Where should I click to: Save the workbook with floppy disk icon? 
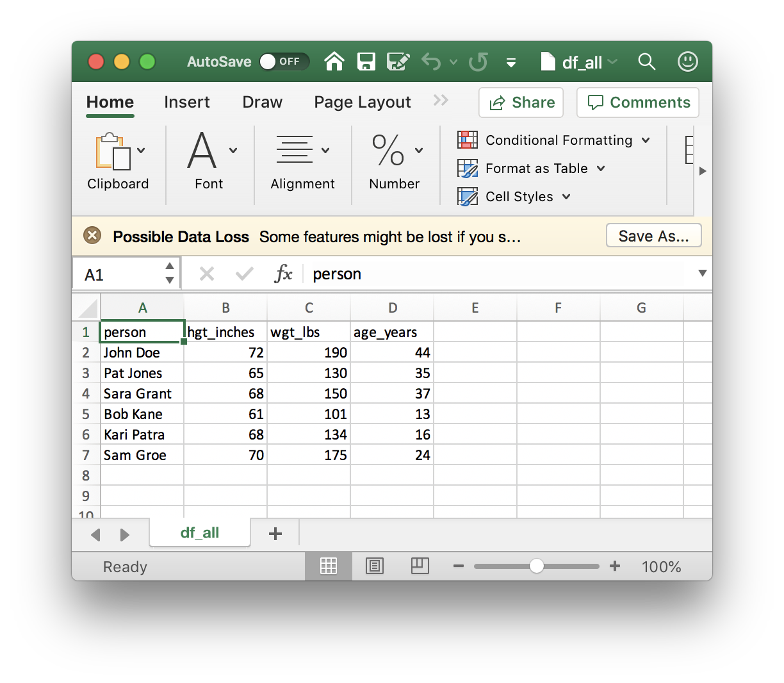366,62
